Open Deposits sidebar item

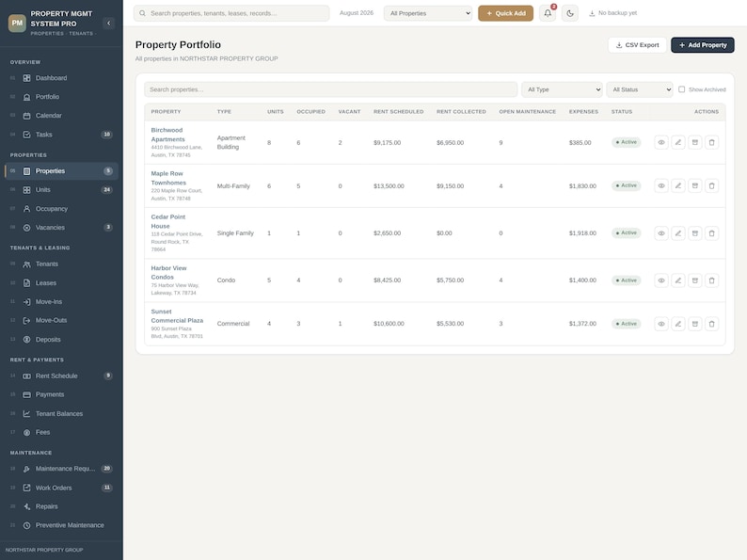tap(61, 340)
